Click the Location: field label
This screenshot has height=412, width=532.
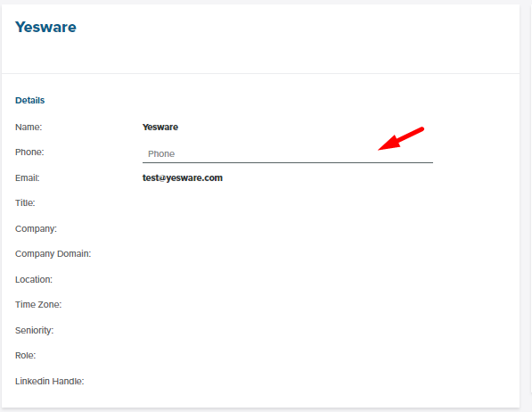tap(34, 279)
